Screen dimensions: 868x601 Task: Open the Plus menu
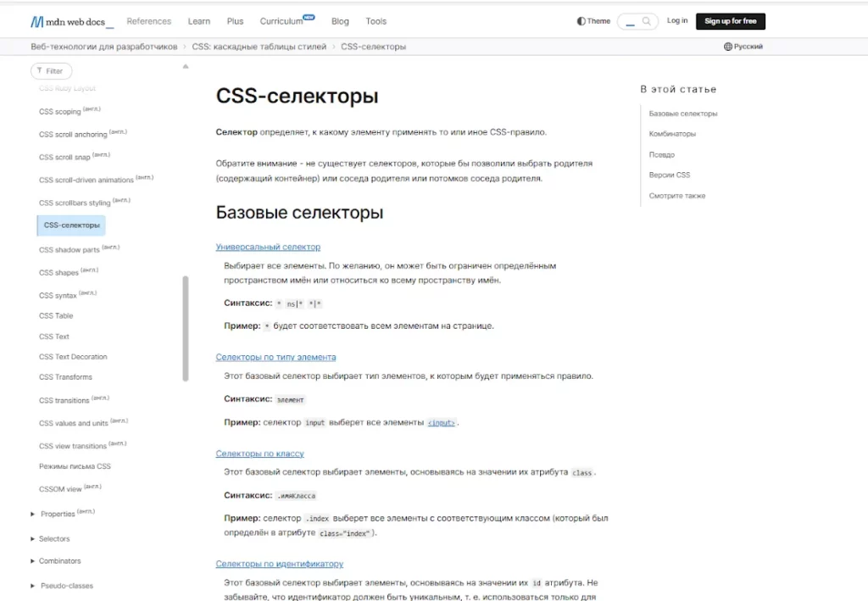tap(235, 21)
